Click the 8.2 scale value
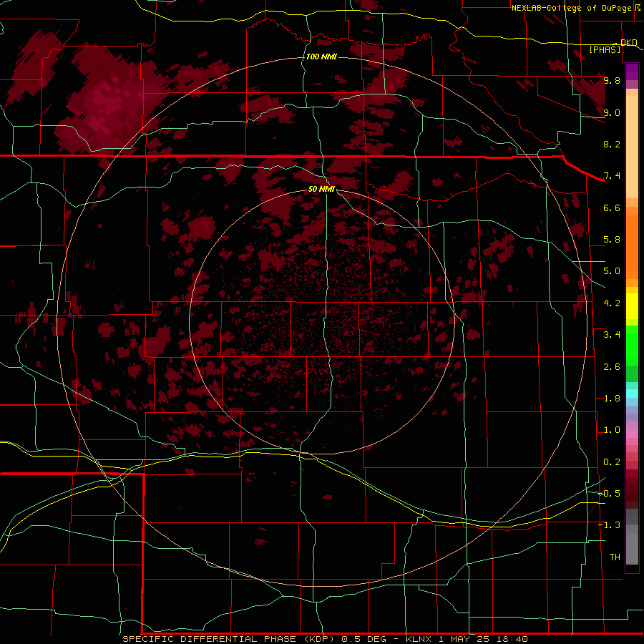Viewport: 644px width, 644px height. click(x=612, y=144)
